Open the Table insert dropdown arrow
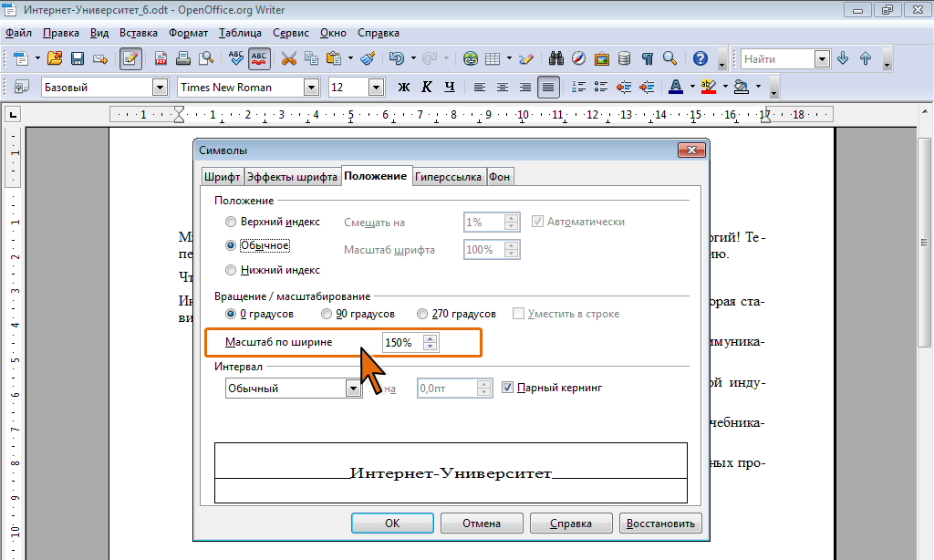This screenshot has width=934, height=560. click(x=509, y=58)
